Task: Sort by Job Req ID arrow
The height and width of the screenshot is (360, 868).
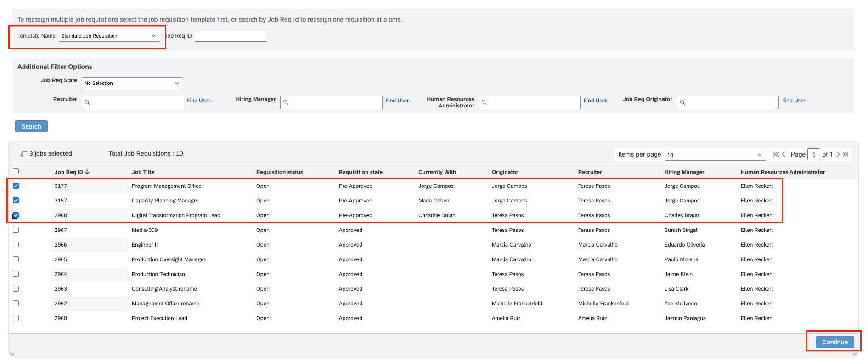Action: click(87, 172)
